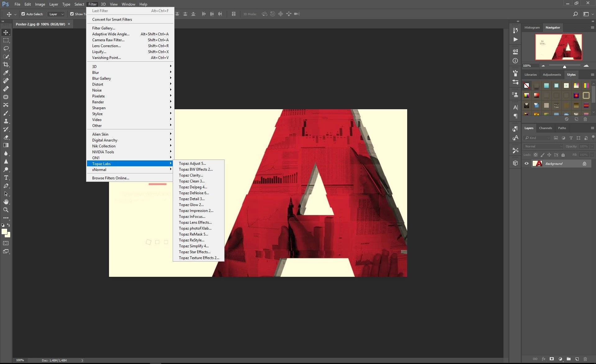
Task: Create a new layer icon in Layers panel
Action: pos(577,359)
